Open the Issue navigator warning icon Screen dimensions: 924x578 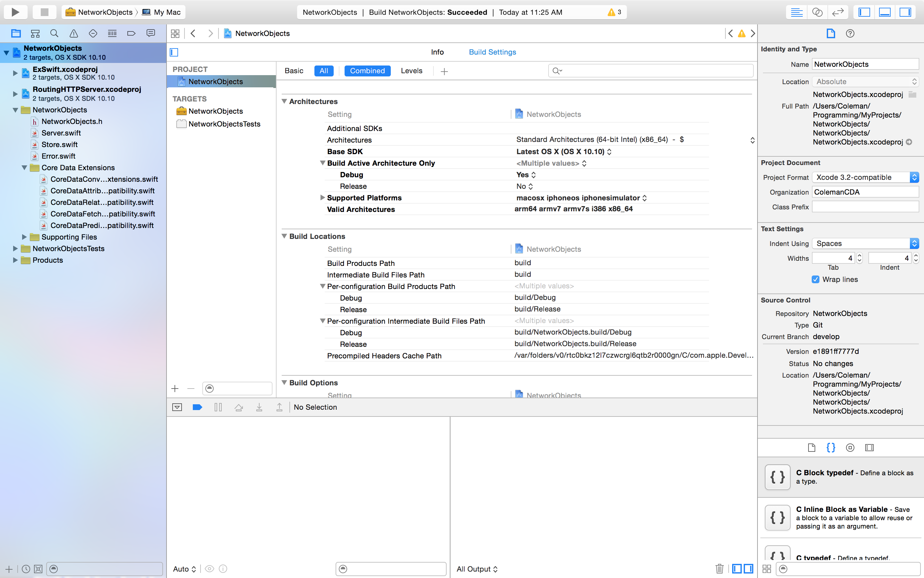click(74, 34)
